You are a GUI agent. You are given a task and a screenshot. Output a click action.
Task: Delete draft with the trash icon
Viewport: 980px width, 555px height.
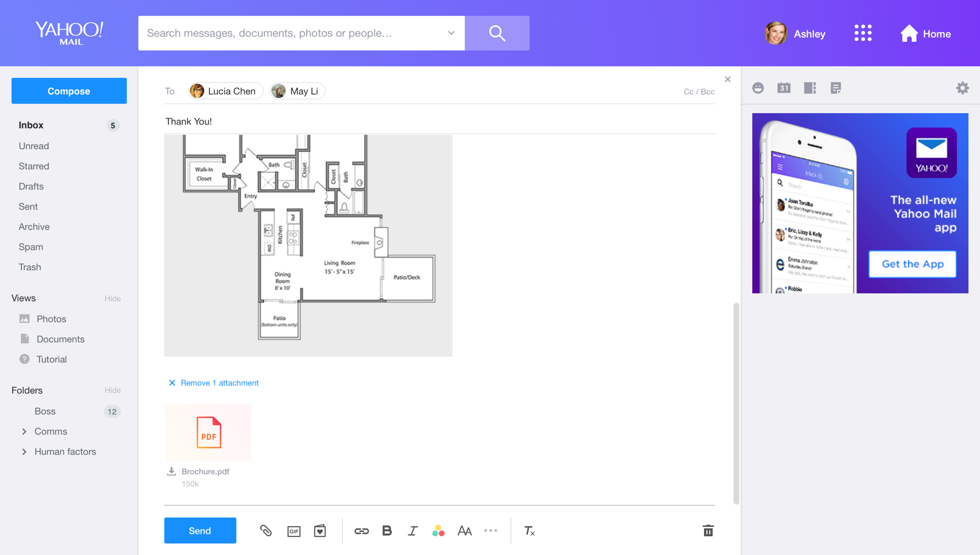tap(708, 531)
